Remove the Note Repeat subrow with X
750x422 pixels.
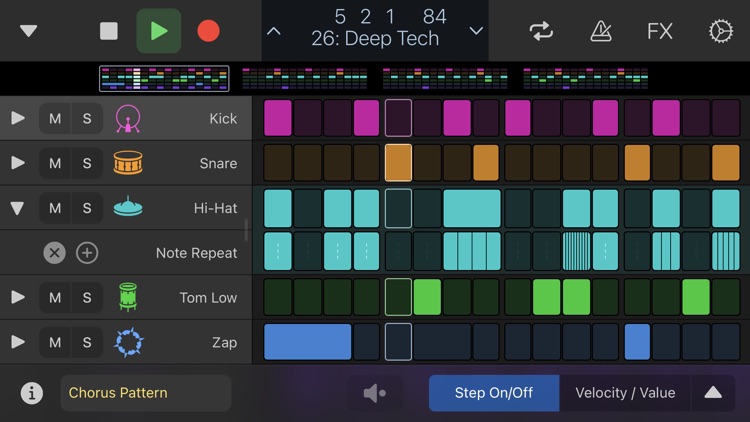click(55, 253)
